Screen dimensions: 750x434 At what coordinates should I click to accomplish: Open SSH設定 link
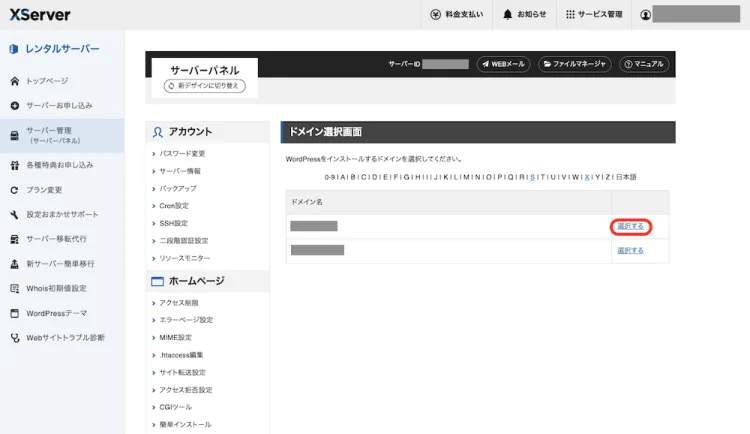pos(174,223)
